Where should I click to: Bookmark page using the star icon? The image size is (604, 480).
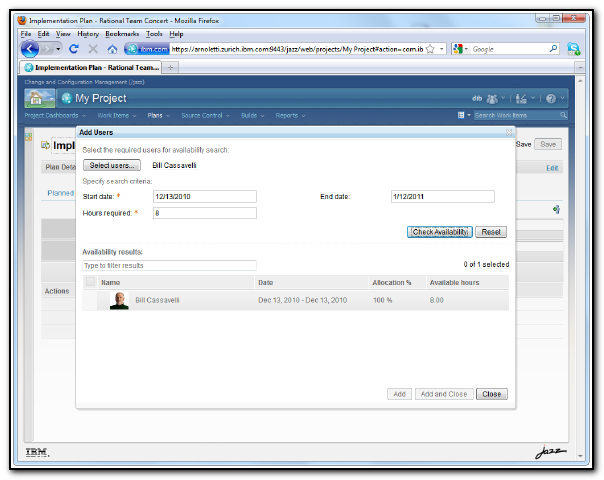(430, 49)
